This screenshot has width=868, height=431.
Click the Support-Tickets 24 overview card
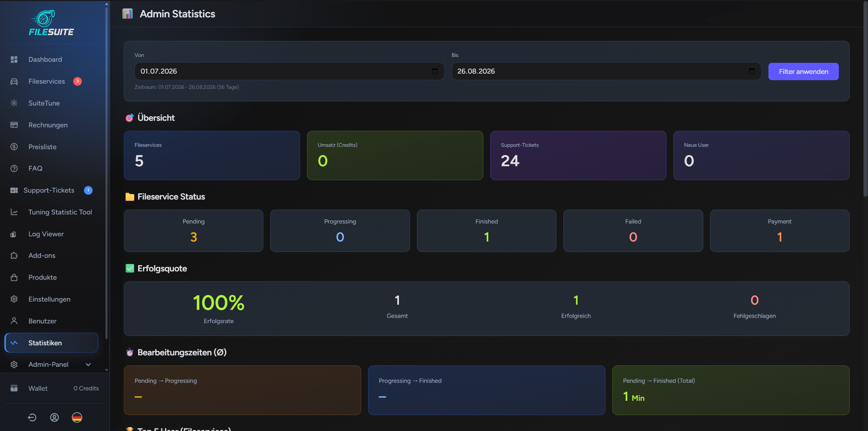point(578,155)
